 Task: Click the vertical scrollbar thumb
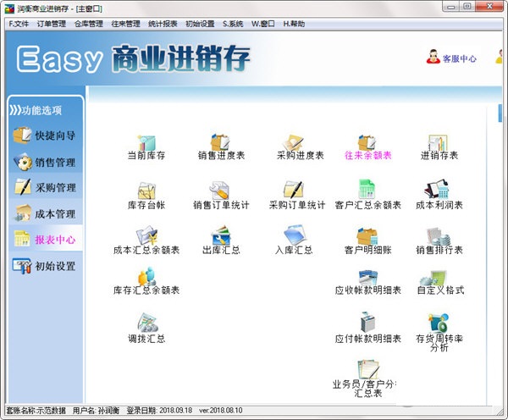500,113
